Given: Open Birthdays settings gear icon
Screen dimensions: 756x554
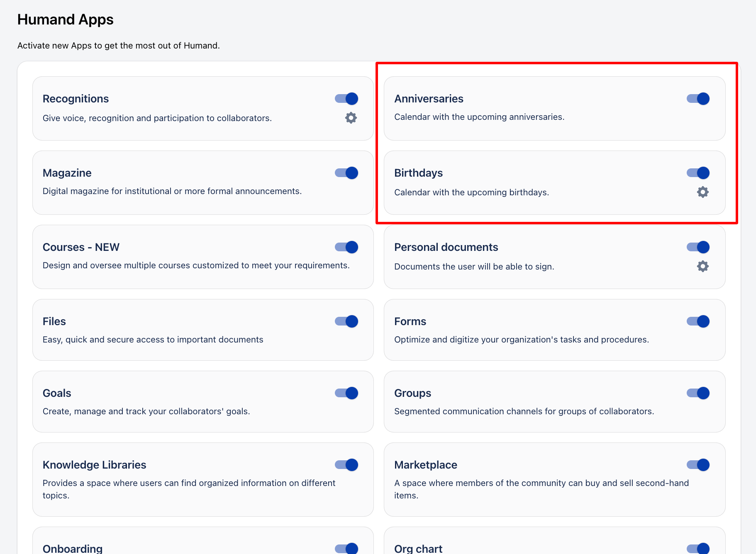Looking at the screenshot, I should 703,192.
